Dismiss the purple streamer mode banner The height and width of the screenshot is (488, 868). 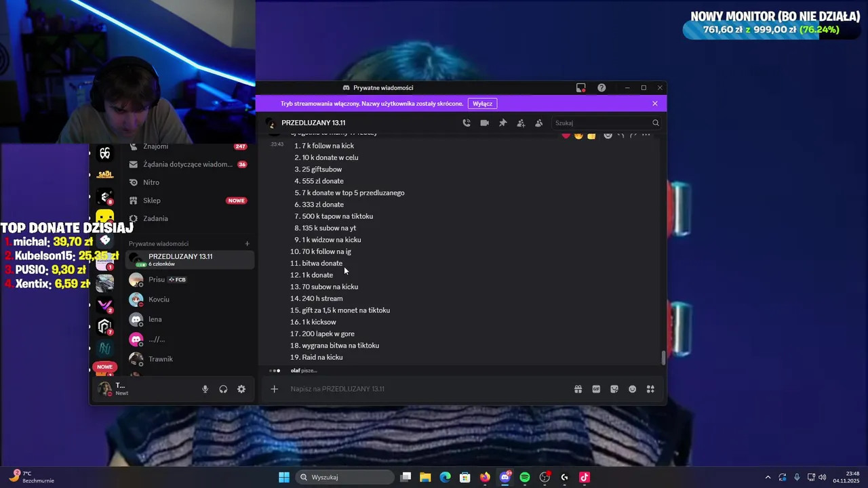654,104
